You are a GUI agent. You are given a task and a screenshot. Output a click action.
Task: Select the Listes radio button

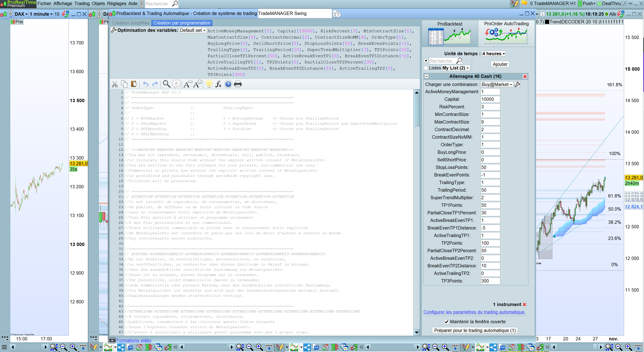pyautogui.click(x=426, y=68)
